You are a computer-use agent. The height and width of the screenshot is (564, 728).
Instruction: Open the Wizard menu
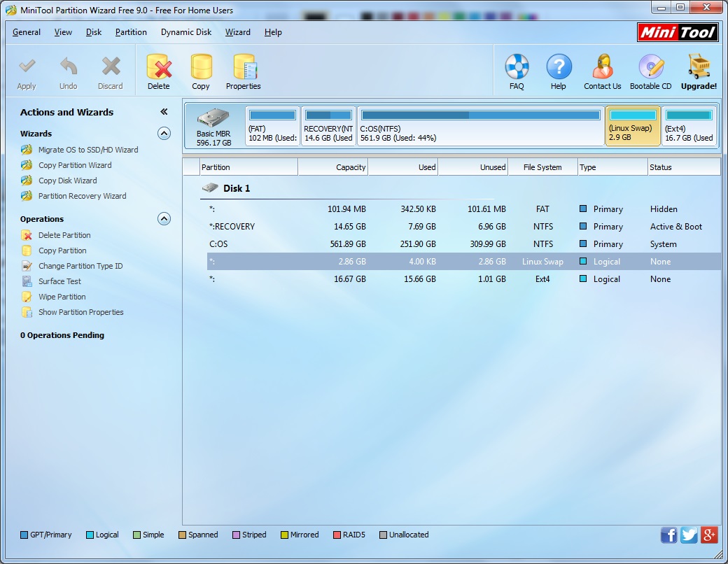tap(238, 32)
